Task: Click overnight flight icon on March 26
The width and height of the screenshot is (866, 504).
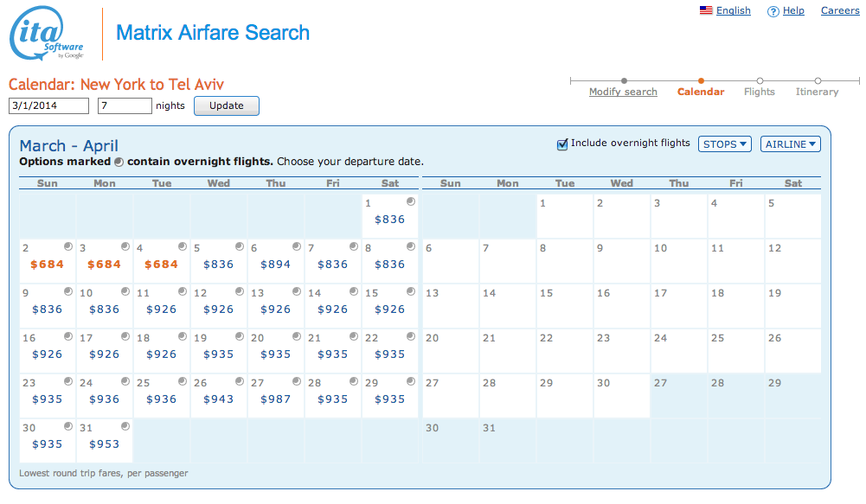Action: [239, 381]
